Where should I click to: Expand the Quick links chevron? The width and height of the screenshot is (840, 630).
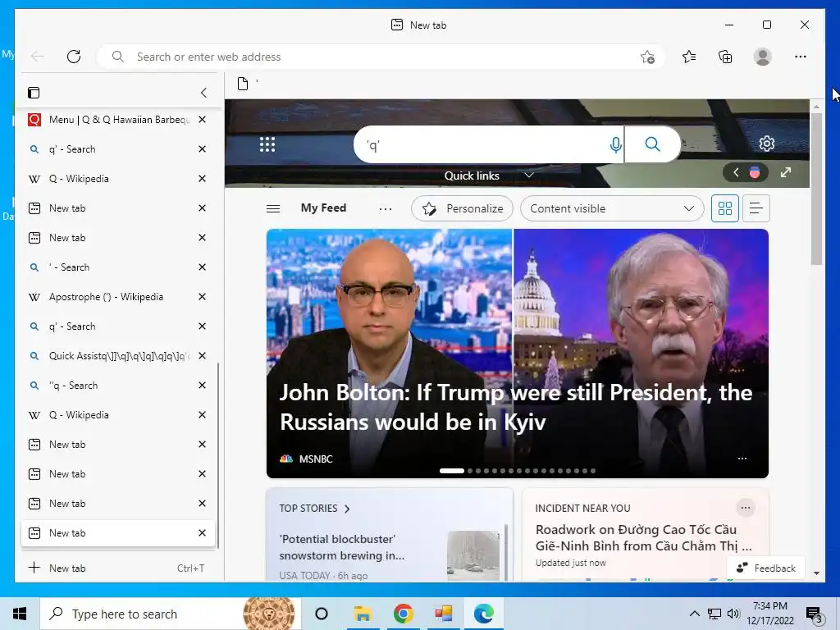coord(529,176)
